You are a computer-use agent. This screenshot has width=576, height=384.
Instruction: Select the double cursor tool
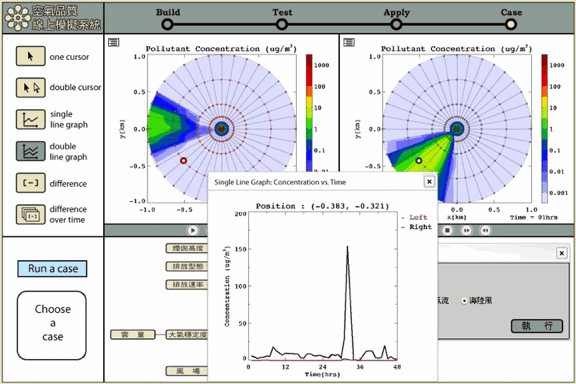30,87
